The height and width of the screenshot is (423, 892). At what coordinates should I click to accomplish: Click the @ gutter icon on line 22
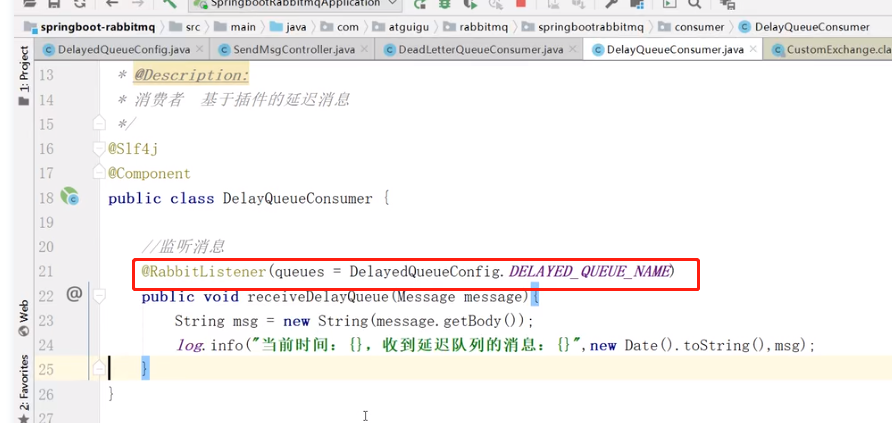(75, 295)
